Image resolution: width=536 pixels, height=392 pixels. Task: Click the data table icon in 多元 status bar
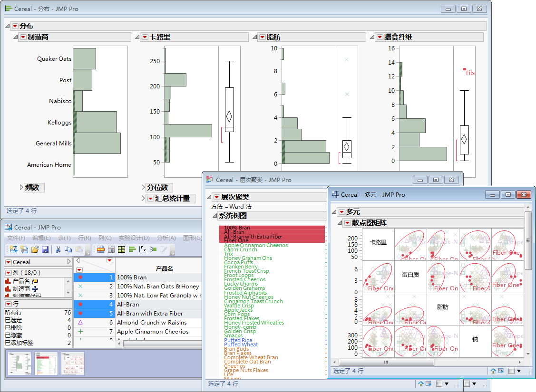[501, 371]
